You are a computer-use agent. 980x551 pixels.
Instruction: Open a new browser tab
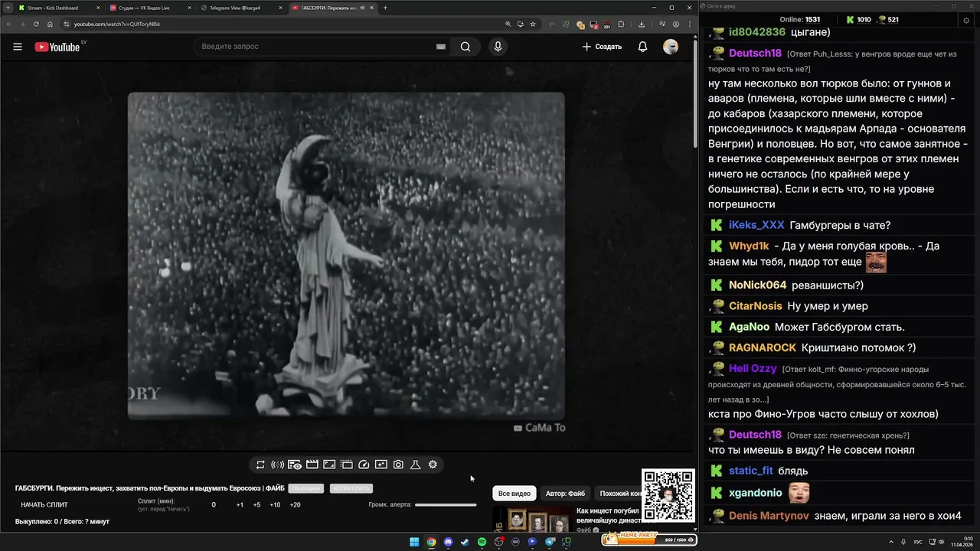pos(385,8)
